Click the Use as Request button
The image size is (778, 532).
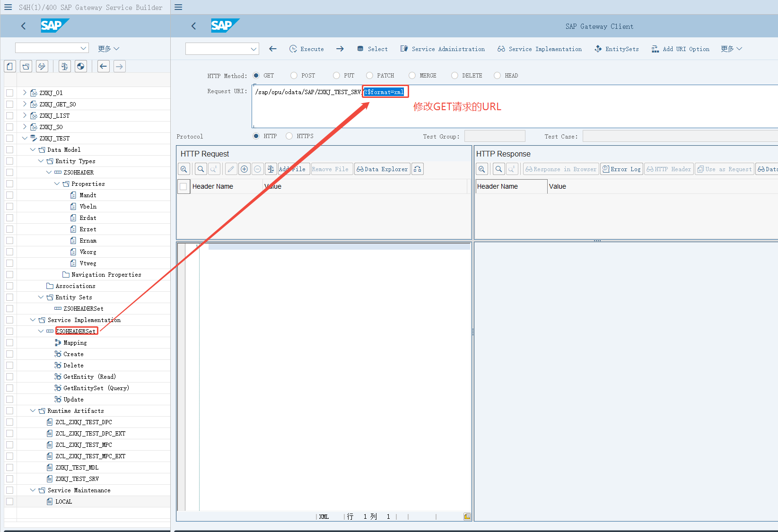(725, 169)
